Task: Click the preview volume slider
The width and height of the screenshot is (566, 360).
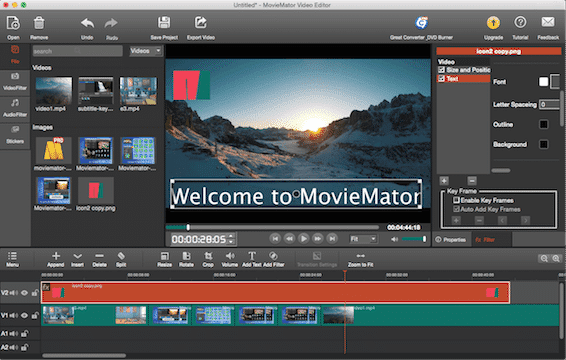Action: (414, 239)
